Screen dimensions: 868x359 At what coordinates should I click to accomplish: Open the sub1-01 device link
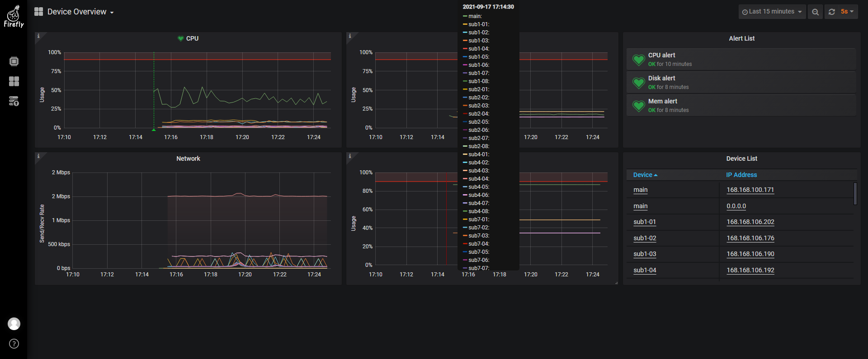[645, 222]
